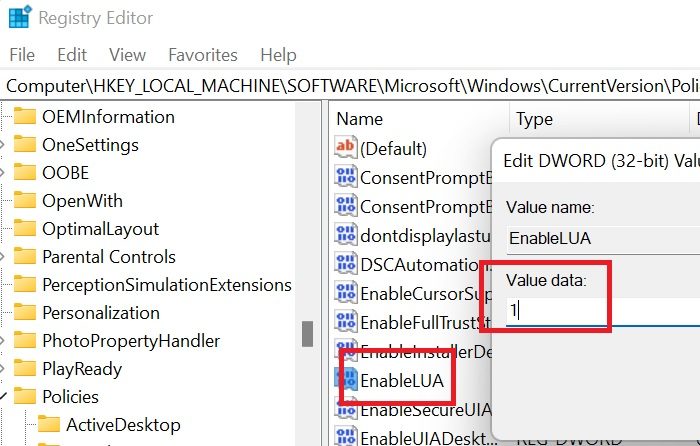Viewport: 700px width, 446px height.
Task: Click the EnableLUA DWORD icon
Action: [346, 380]
